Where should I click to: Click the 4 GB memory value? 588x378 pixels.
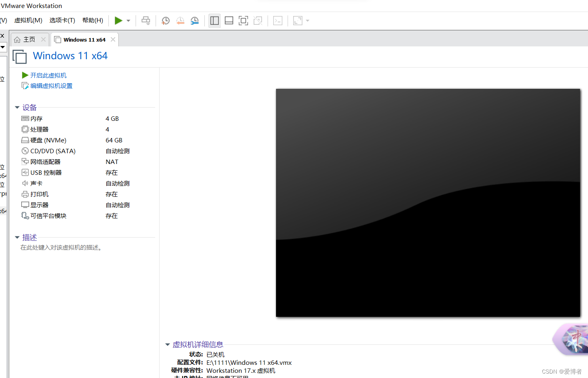click(x=112, y=119)
